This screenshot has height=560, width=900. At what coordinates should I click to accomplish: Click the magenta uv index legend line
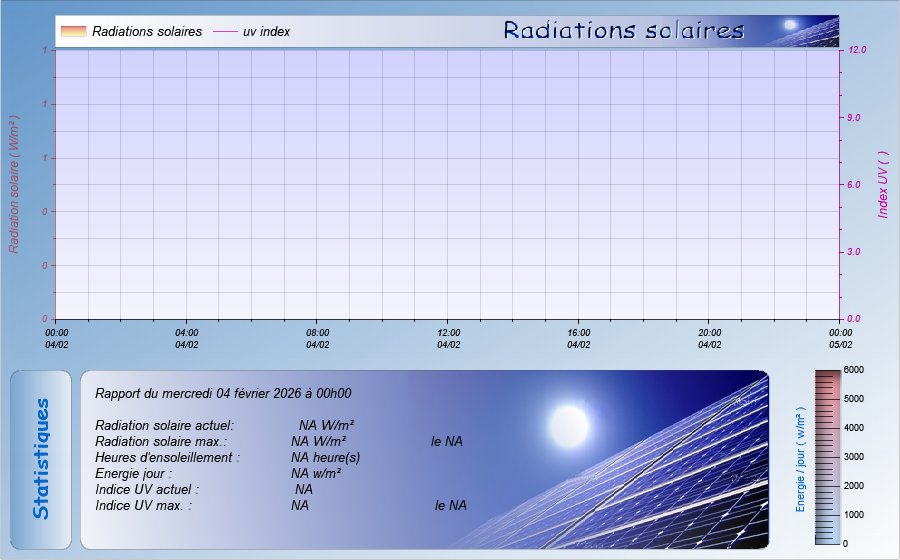224,32
